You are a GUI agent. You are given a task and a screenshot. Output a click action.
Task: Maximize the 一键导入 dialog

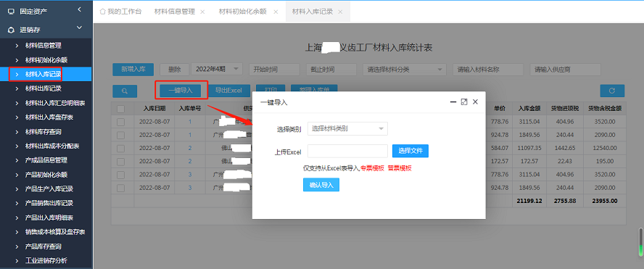(x=464, y=102)
